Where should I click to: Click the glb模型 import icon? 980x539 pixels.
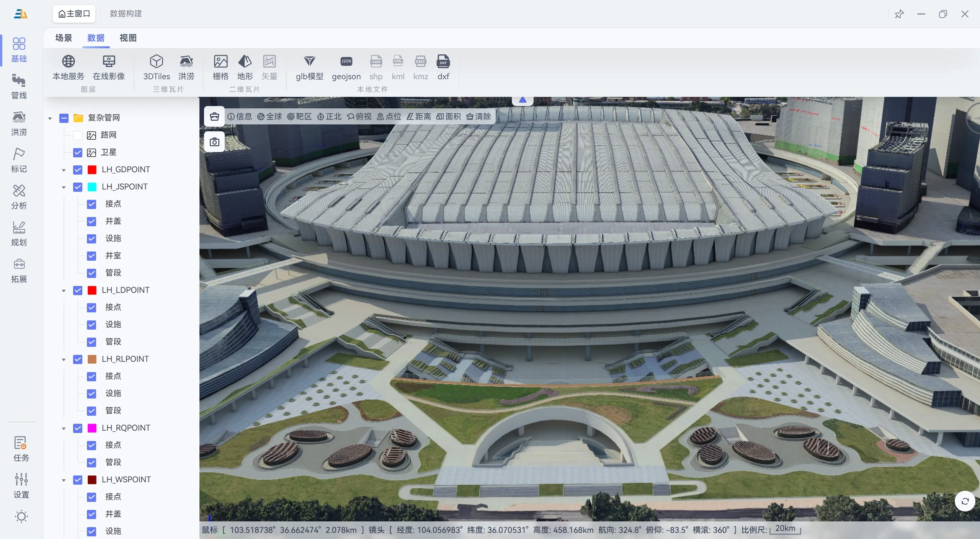[x=309, y=62]
